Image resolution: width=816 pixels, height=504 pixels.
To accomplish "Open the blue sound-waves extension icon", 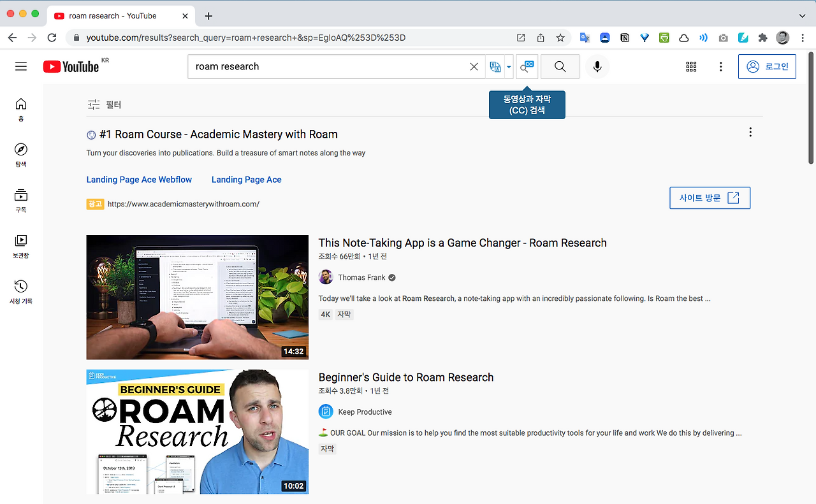I will [704, 38].
